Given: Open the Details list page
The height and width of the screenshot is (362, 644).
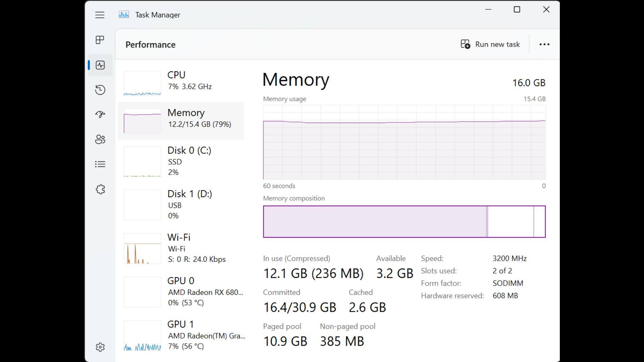Looking at the screenshot, I should click(100, 164).
